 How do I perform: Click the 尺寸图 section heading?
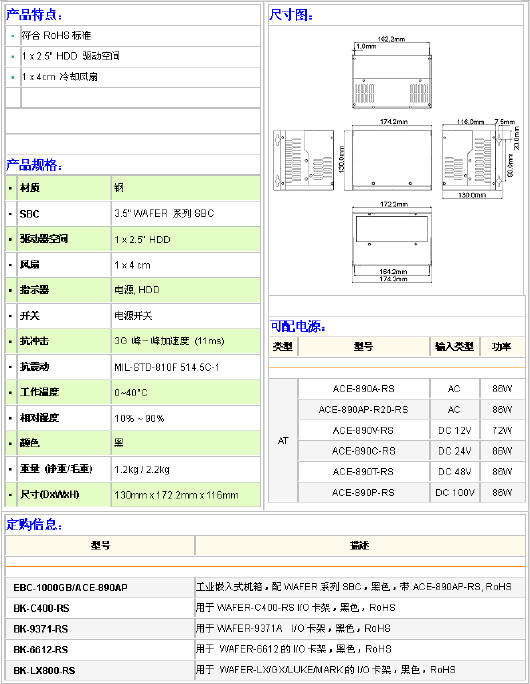[x=291, y=15]
